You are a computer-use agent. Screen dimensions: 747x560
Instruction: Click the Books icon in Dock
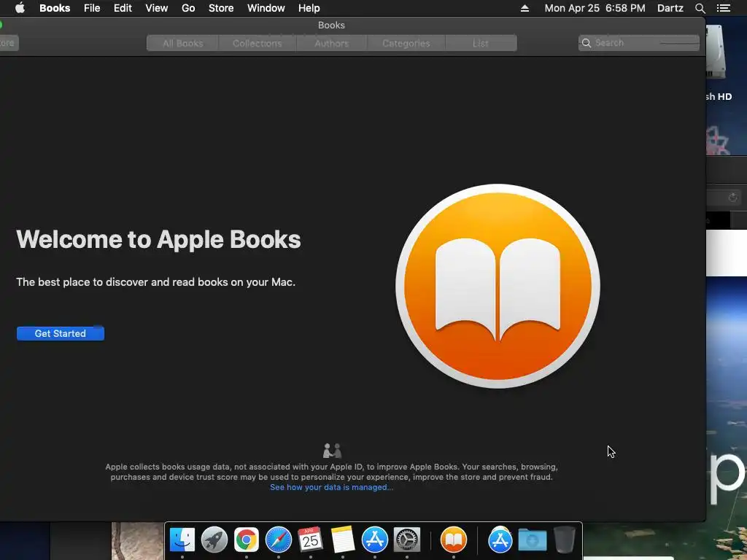click(454, 540)
